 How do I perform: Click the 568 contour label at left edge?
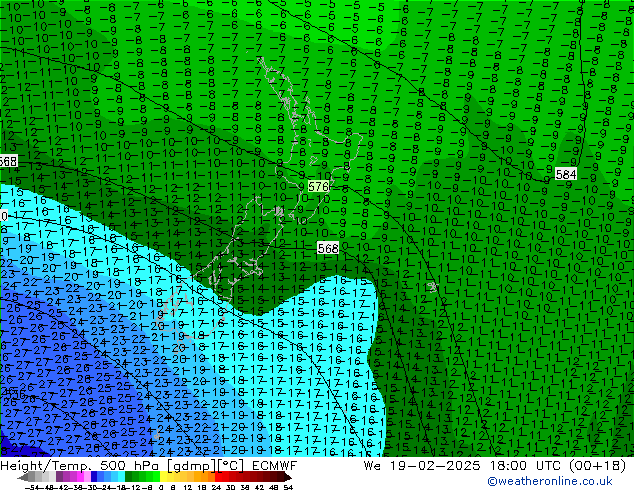tap(8, 161)
